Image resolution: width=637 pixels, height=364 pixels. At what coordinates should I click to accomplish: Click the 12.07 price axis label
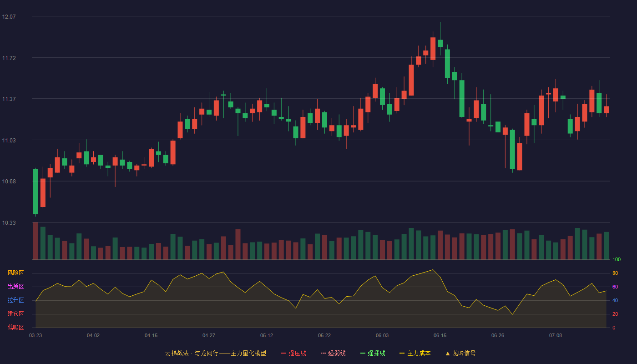pyautogui.click(x=9, y=17)
